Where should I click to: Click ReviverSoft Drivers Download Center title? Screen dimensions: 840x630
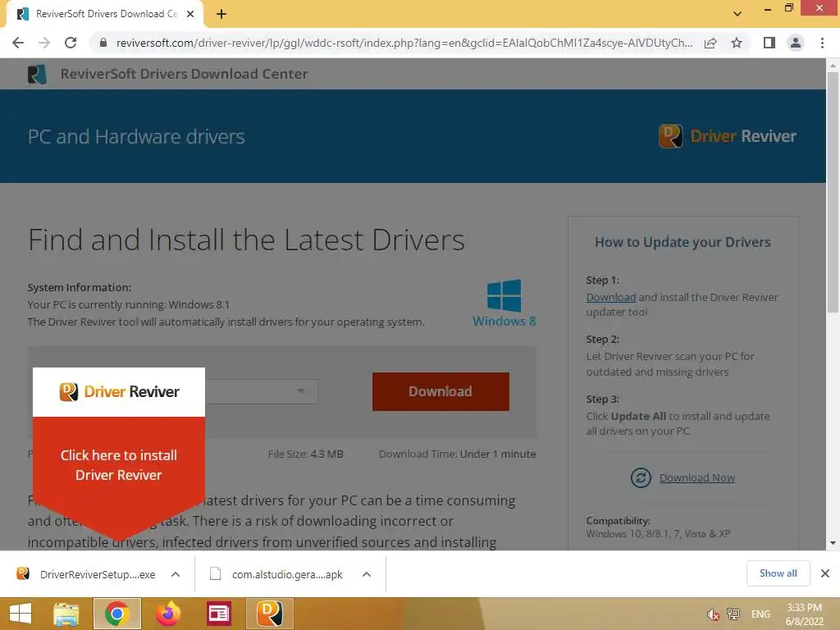coord(184,74)
